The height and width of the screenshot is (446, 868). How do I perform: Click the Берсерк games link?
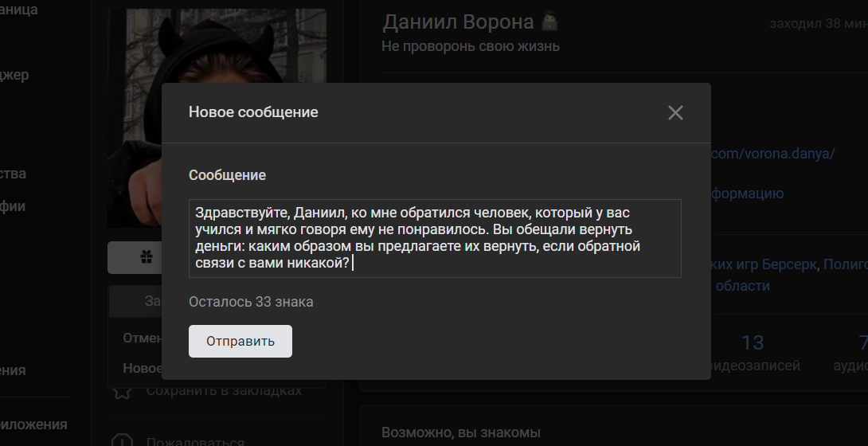click(x=764, y=264)
